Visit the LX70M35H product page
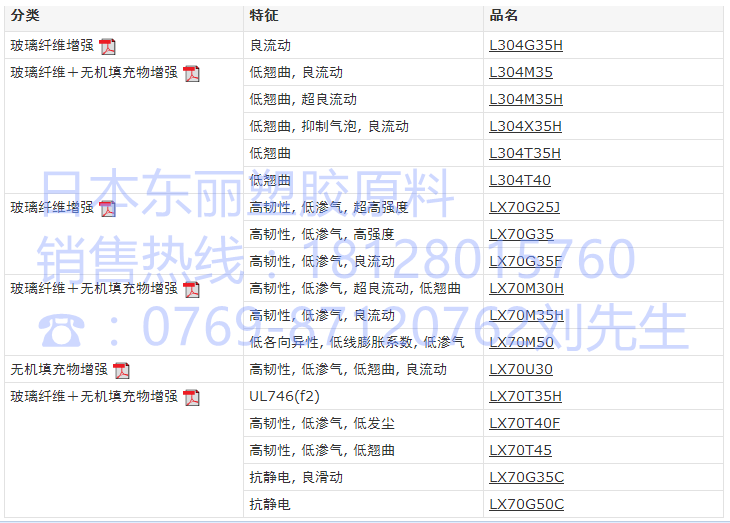 click(x=526, y=315)
